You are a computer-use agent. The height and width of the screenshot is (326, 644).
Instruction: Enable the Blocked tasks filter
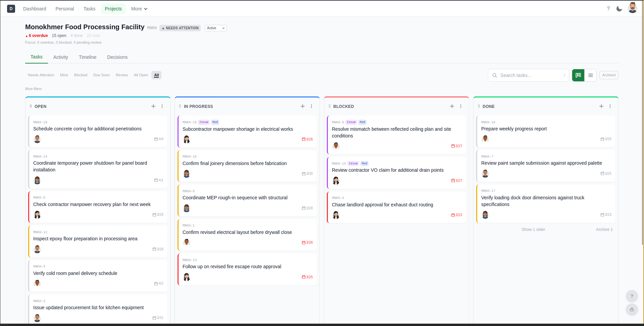pos(81,75)
